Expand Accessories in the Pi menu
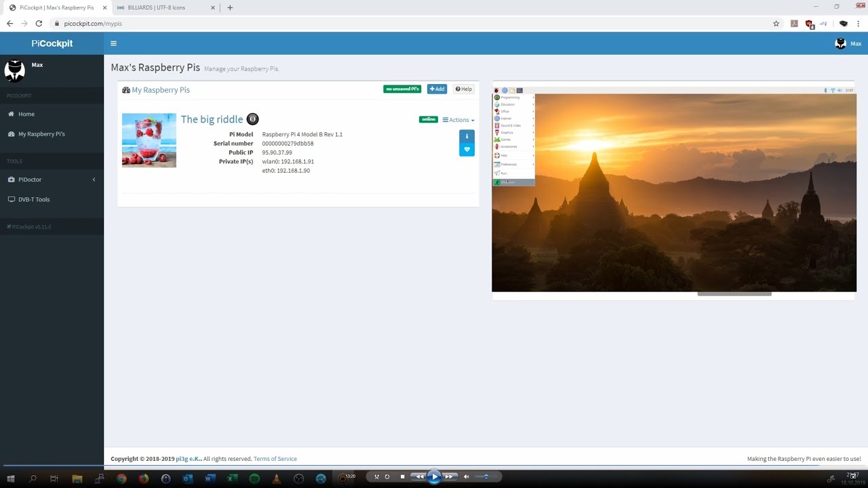The height and width of the screenshot is (488, 868). (x=514, y=146)
